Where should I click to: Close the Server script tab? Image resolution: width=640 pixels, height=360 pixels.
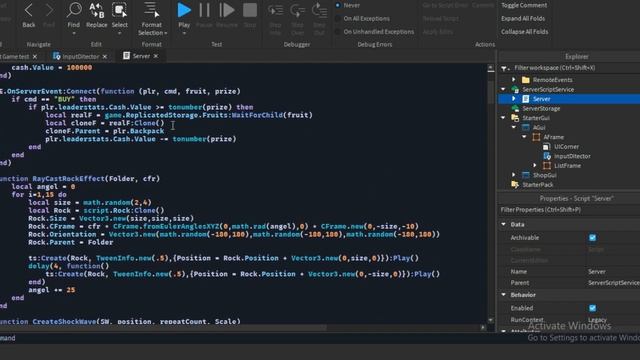coord(156,56)
